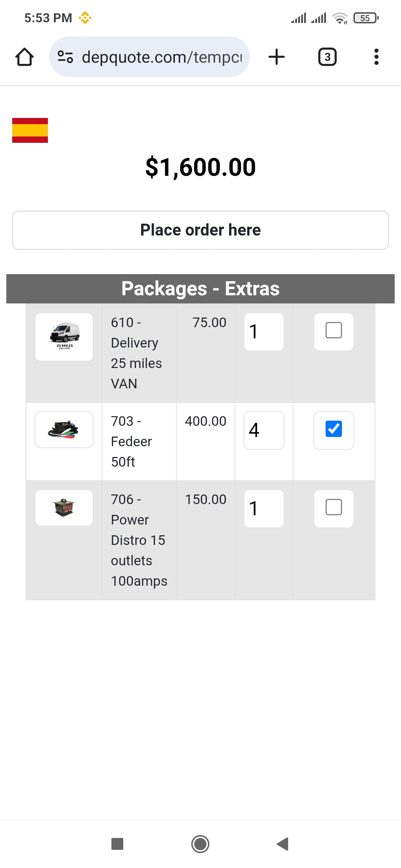Open the delivery van thumbnail image

(64, 336)
